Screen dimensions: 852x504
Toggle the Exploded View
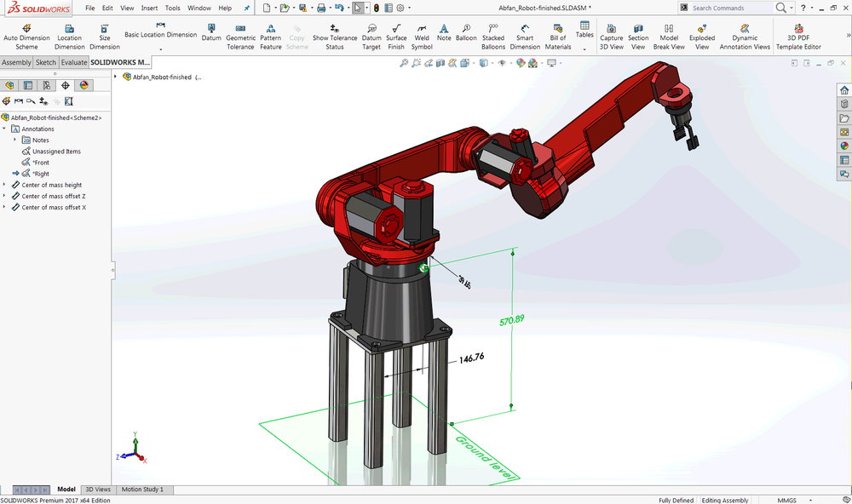click(702, 37)
